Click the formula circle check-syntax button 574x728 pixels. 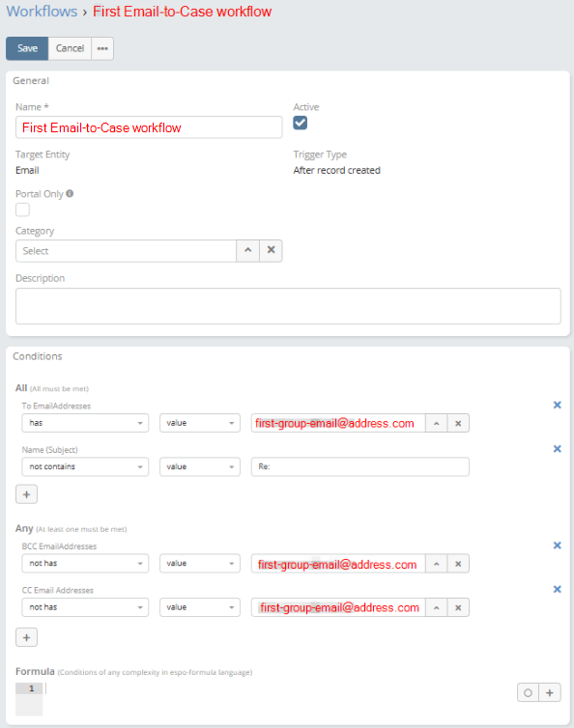(528, 692)
